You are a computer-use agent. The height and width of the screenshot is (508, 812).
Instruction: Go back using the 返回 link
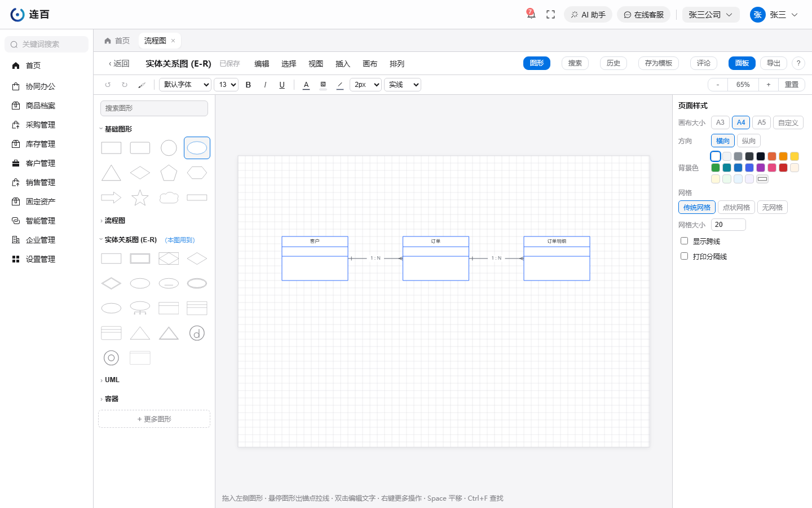pos(119,64)
